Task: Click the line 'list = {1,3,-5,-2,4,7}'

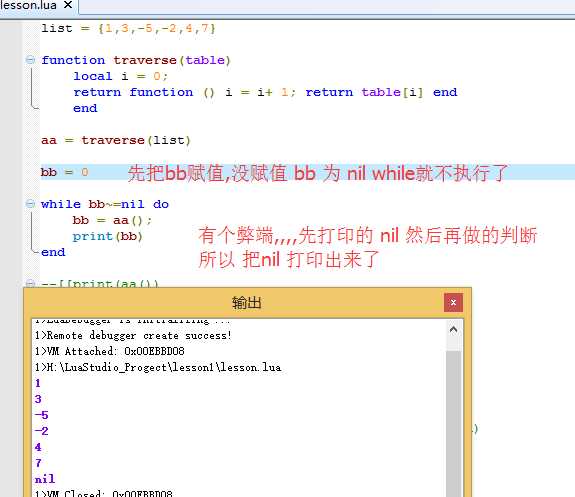Action: coord(128,28)
